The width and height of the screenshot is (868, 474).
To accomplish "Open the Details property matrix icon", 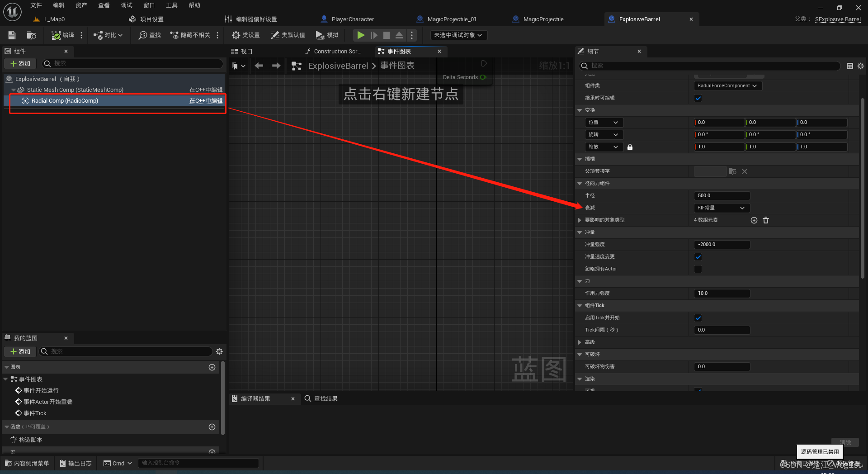I will pyautogui.click(x=850, y=66).
